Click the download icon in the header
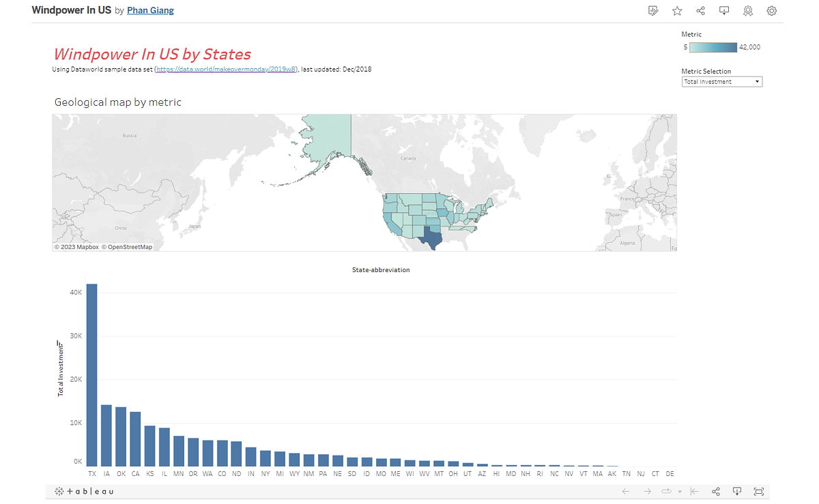819x504 pixels. coord(724,10)
